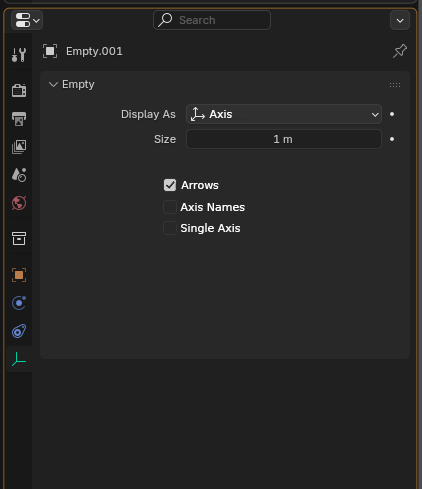Open the properties options dropdown arrow
422x489 pixels.
tap(400, 20)
